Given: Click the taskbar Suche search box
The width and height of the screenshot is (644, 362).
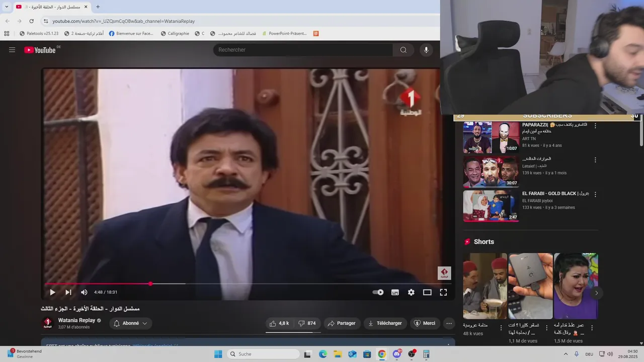Looking at the screenshot, I should pos(263,354).
